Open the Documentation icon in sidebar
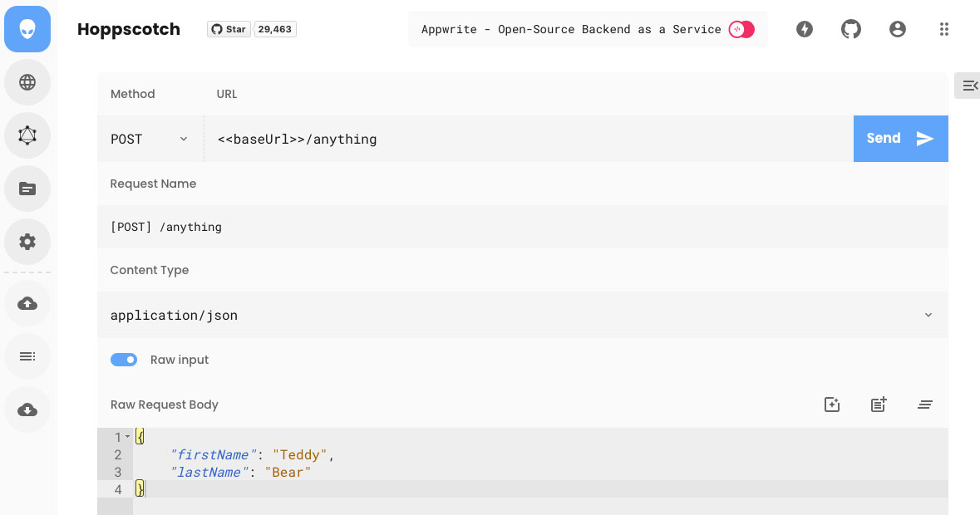 click(x=27, y=189)
